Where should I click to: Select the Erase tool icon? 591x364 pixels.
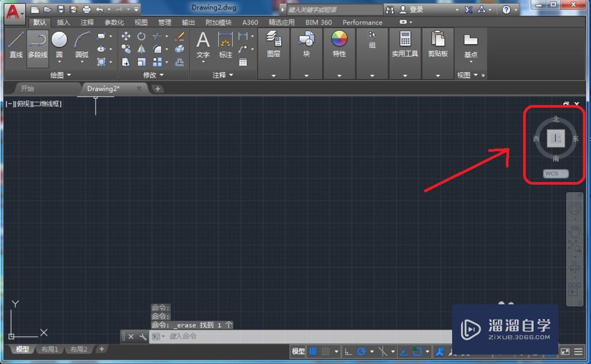pos(180,36)
